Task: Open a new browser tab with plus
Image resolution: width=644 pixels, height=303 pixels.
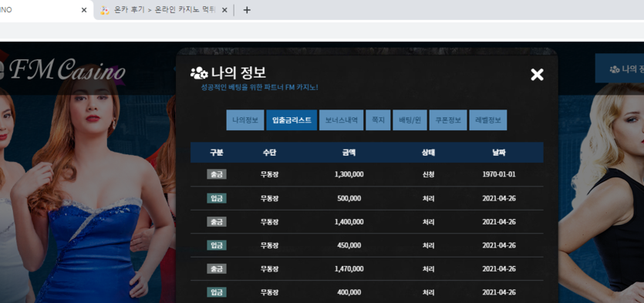Action: (x=247, y=10)
